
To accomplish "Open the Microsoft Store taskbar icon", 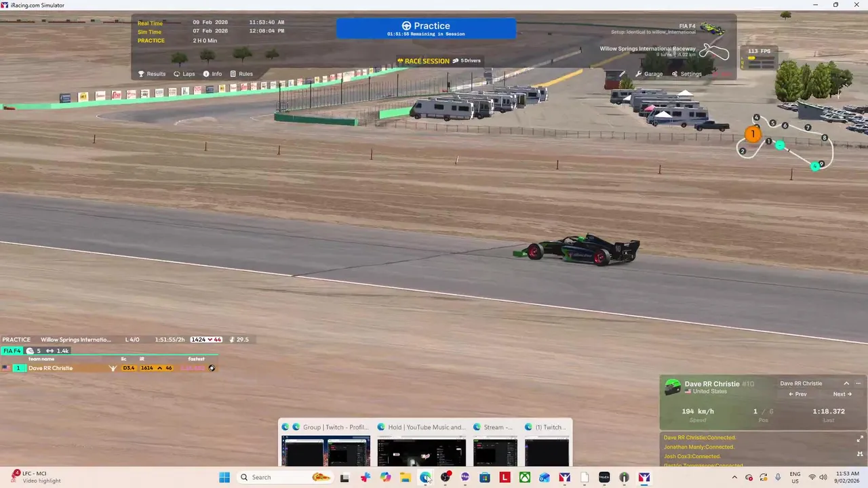I will click(x=485, y=477).
